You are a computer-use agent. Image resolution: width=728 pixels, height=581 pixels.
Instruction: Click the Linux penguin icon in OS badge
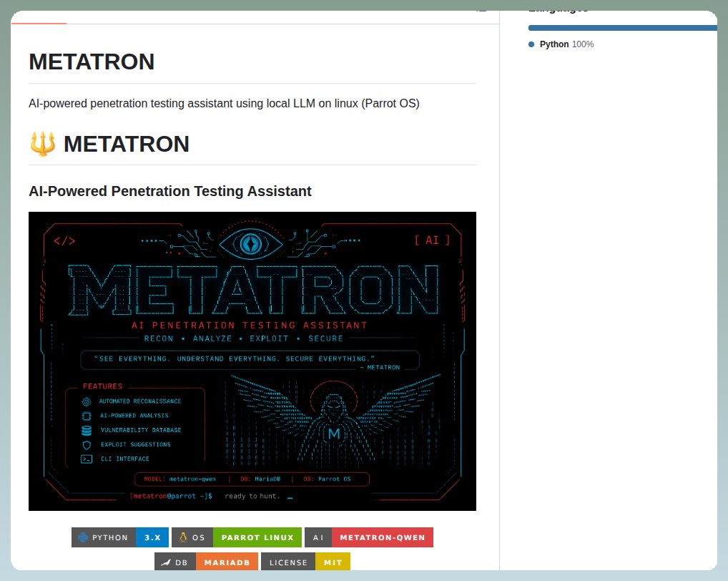pos(183,537)
